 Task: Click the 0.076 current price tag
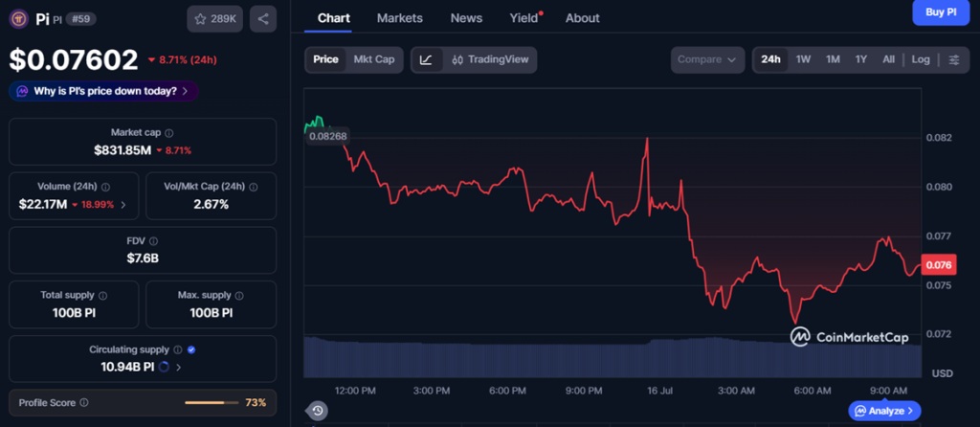[x=938, y=265]
